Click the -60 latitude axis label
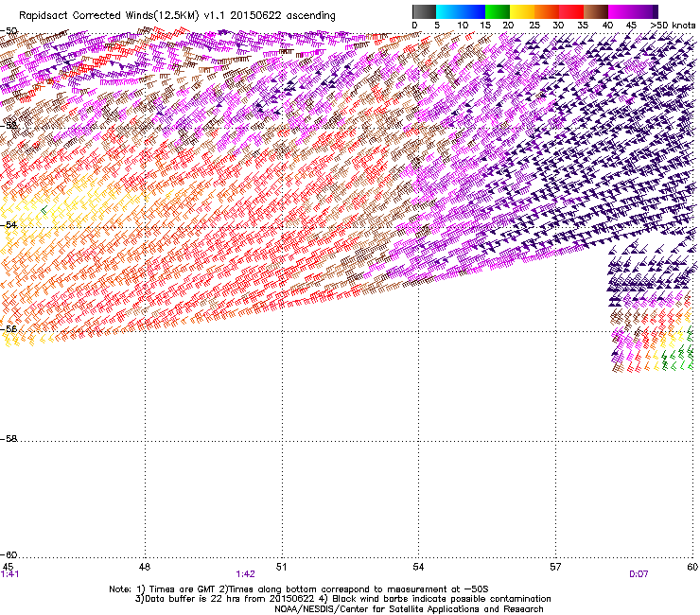The image size is (700, 615). [9, 555]
